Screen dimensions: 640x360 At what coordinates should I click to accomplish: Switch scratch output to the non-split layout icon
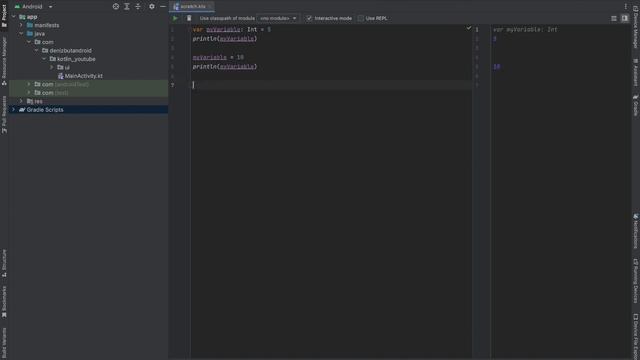(x=614, y=18)
